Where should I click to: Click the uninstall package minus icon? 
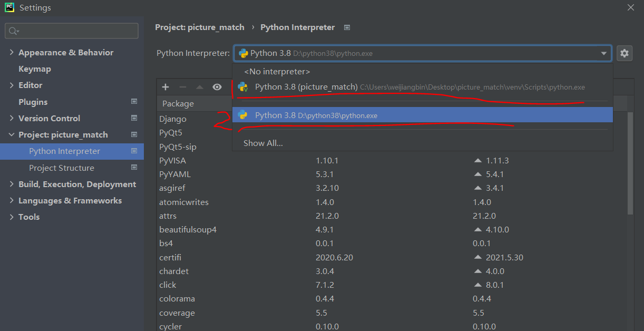(182, 87)
